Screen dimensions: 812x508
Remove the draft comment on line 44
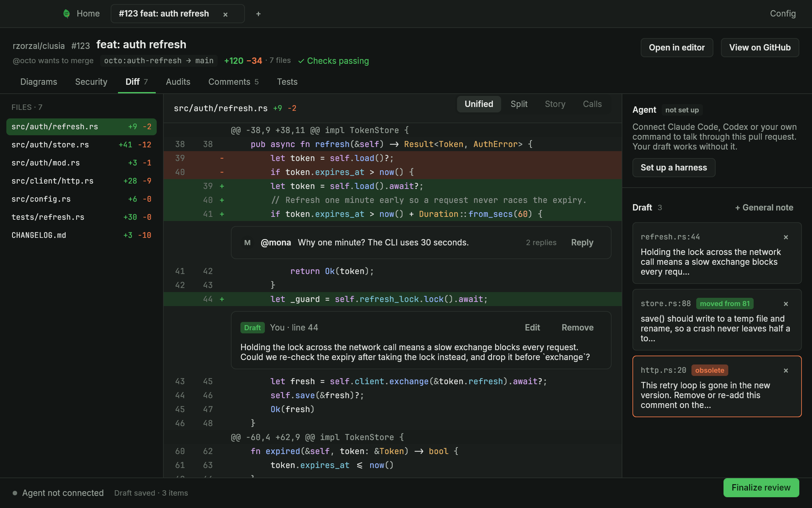pyautogui.click(x=578, y=328)
